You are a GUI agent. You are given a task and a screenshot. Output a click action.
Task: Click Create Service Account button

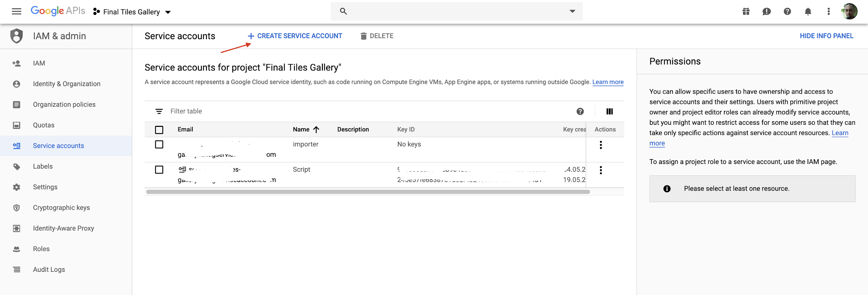tap(295, 36)
